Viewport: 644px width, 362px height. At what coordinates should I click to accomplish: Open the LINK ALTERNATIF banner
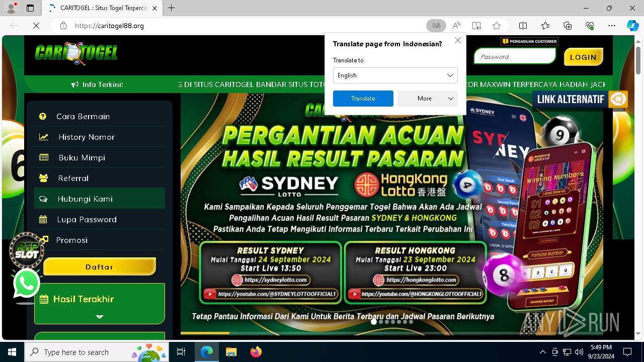point(580,99)
